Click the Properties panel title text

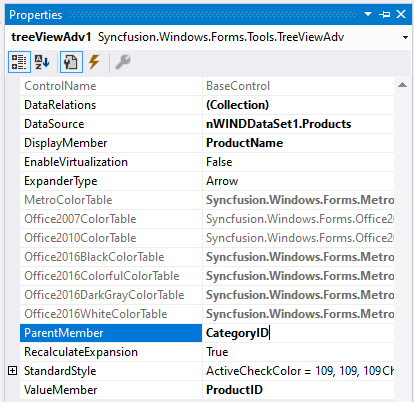coord(36,15)
